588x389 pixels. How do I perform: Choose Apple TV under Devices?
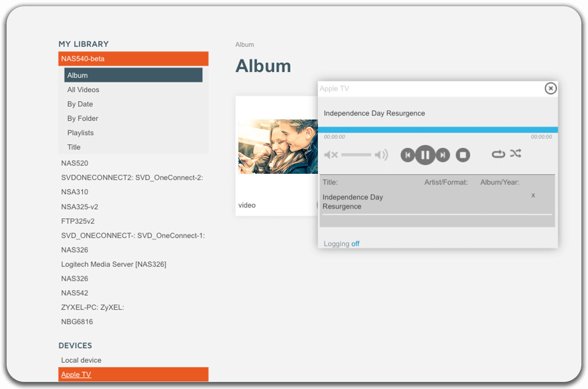133,374
